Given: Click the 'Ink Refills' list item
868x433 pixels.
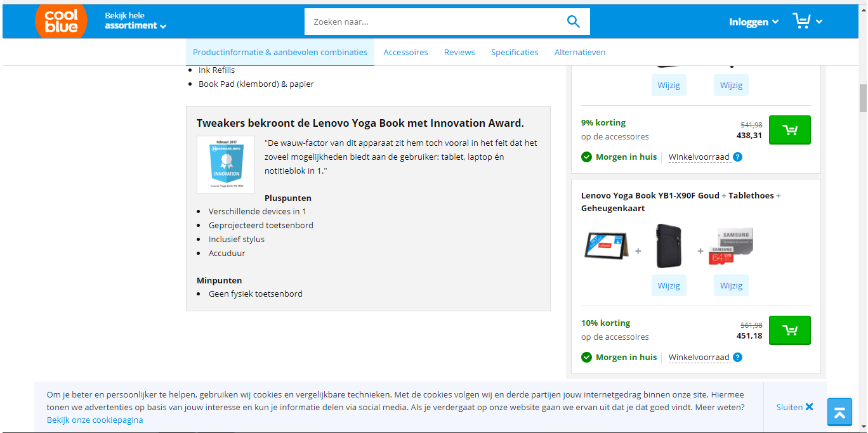Looking at the screenshot, I should [217, 70].
